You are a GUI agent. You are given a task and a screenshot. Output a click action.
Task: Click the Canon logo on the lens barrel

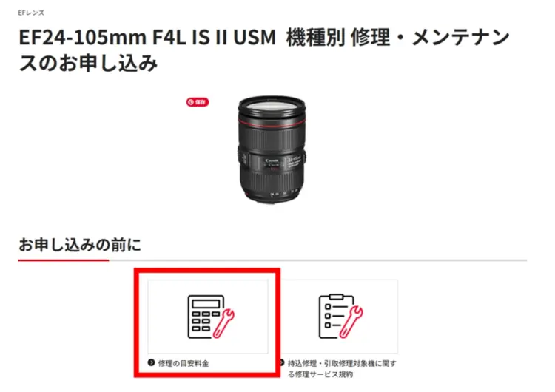(x=272, y=160)
